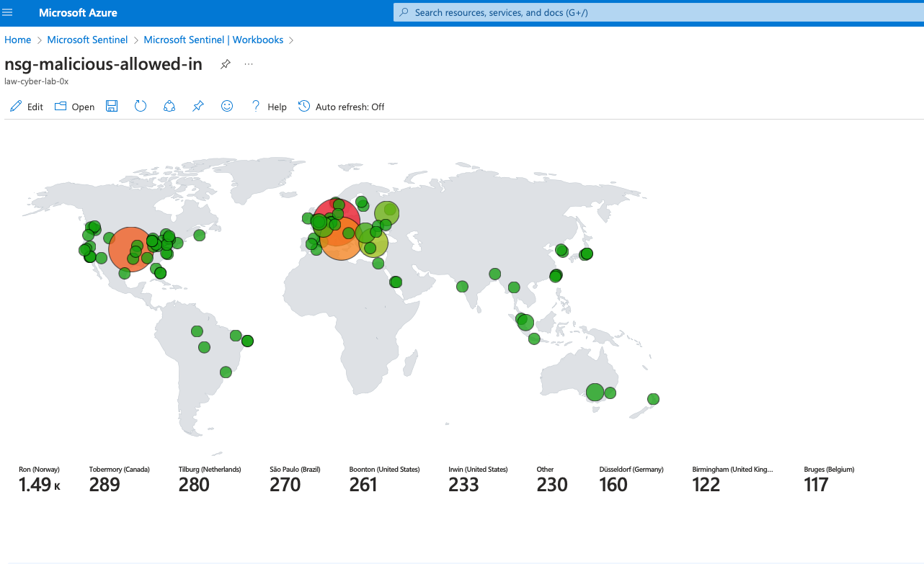This screenshot has width=924, height=564.
Task: Select the Bruges (Belgium) 117 tile
Action: point(829,480)
